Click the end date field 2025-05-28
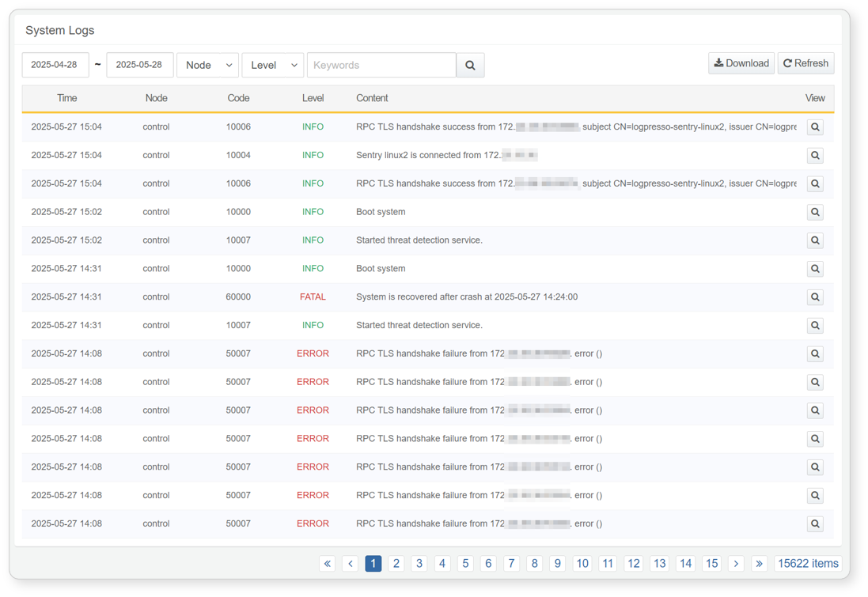This screenshot has width=868, height=597. coord(140,66)
